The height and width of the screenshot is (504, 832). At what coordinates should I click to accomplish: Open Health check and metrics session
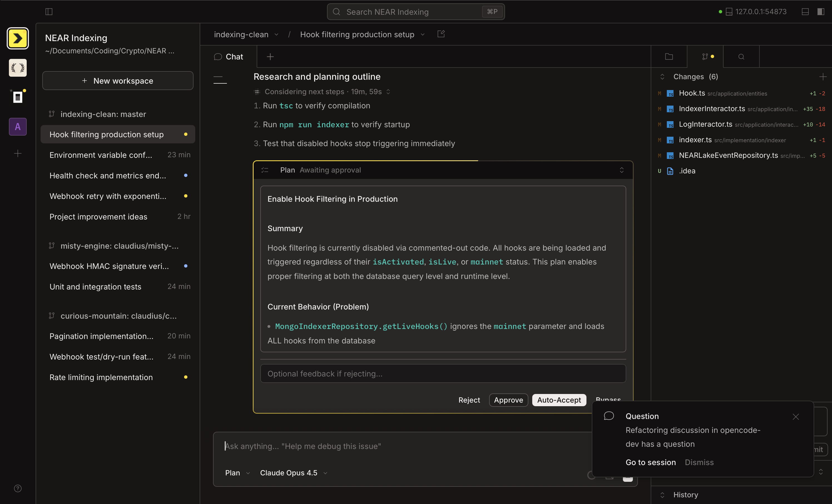(118, 175)
